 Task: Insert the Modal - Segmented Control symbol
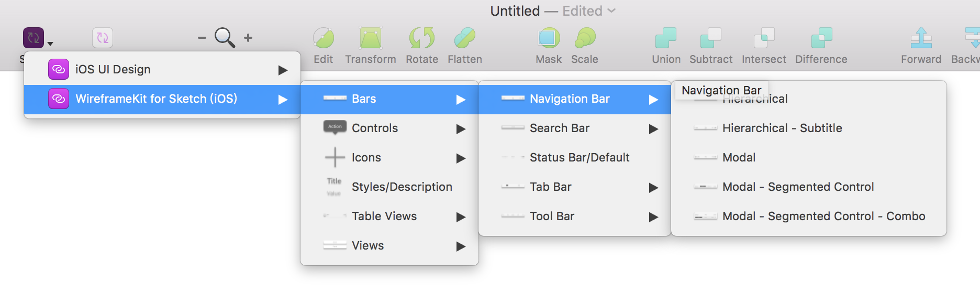click(x=809, y=187)
